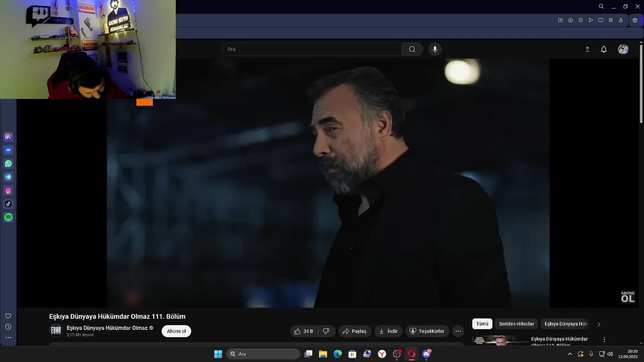Screen dimensions: 644x362
Task: Select Seriden videolar filter chip
Action: coord(516,324)
